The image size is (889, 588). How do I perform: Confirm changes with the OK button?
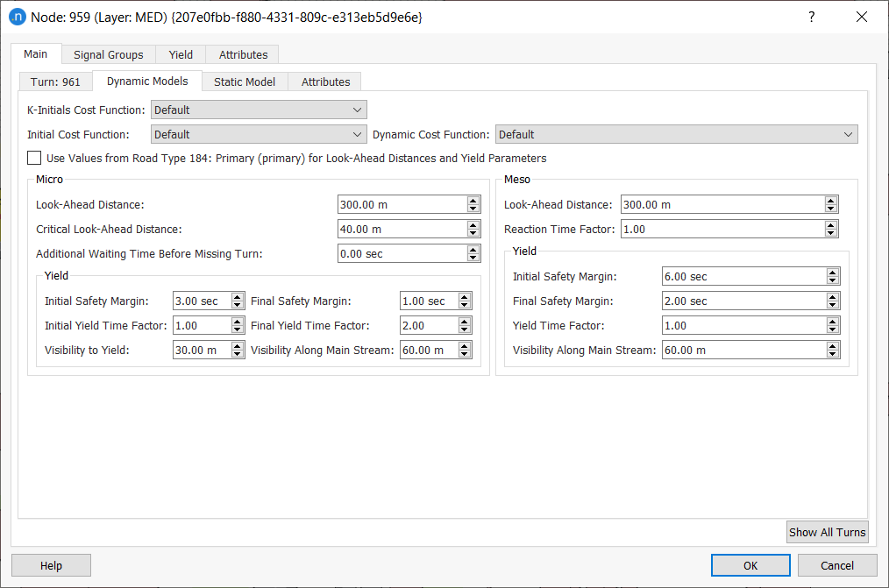(750, 564)
